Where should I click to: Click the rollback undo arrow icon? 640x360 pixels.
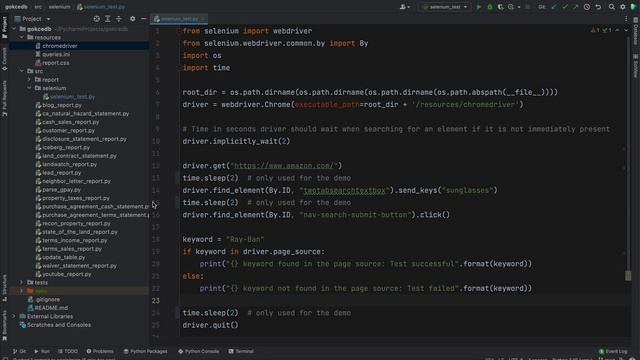tap(598, 7)
